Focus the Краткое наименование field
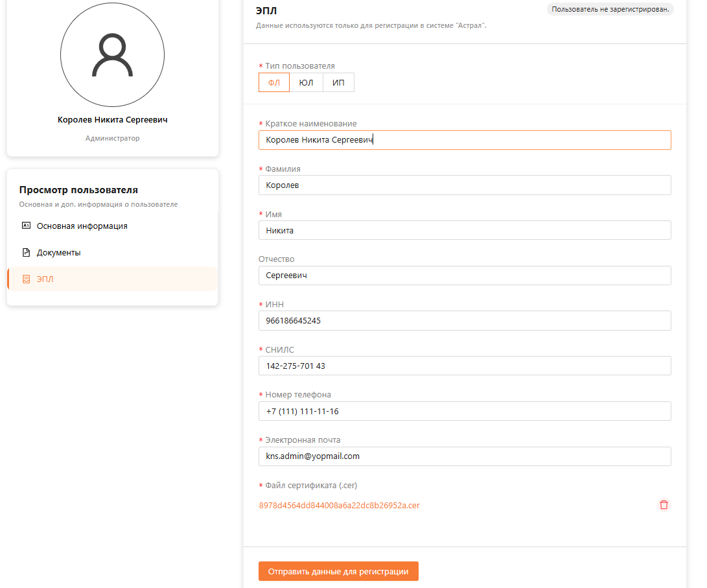 coord(464,140)
